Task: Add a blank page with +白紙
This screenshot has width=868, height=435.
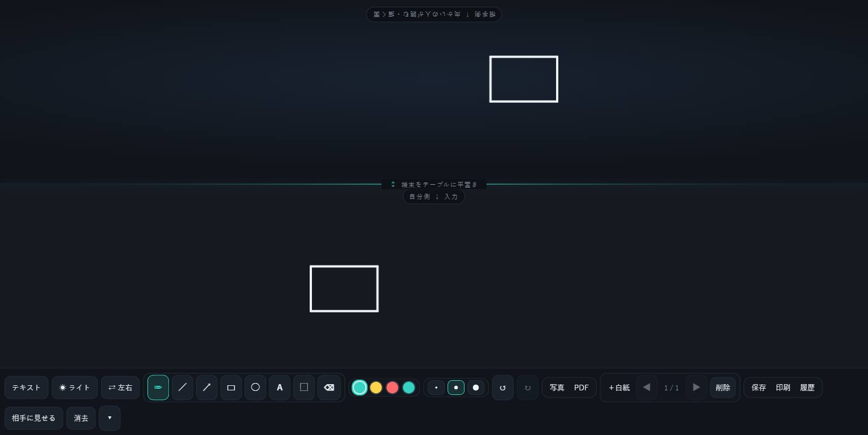Action: pyautogui.click(x=619, y=388)
